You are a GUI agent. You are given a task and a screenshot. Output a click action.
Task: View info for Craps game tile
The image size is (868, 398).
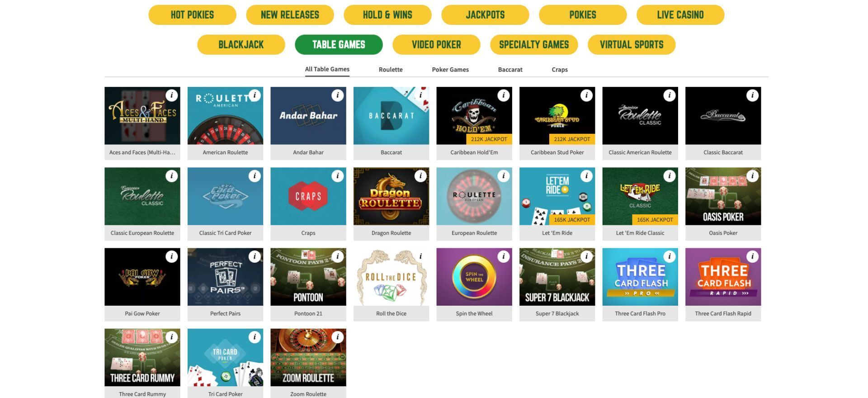[338, 176]
